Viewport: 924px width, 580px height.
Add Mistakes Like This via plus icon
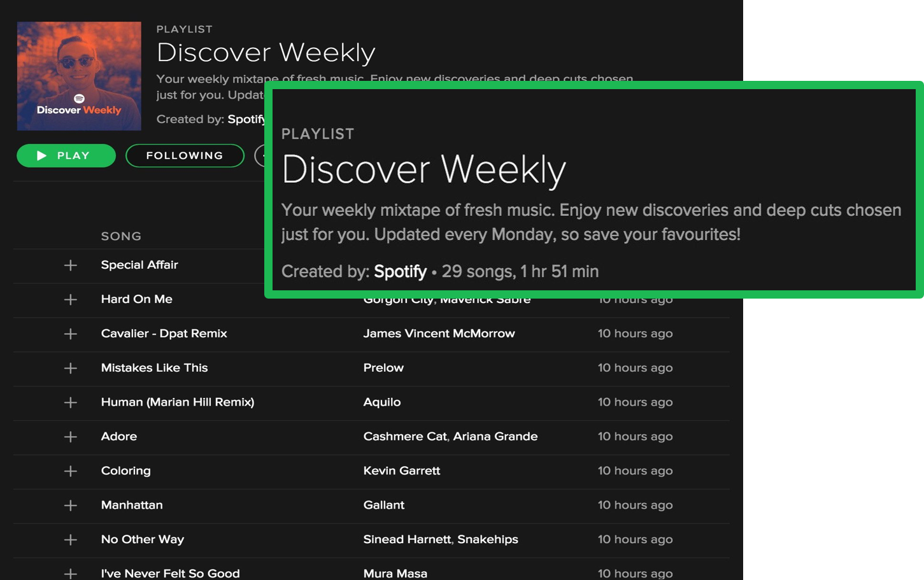(x=71, y=369)
